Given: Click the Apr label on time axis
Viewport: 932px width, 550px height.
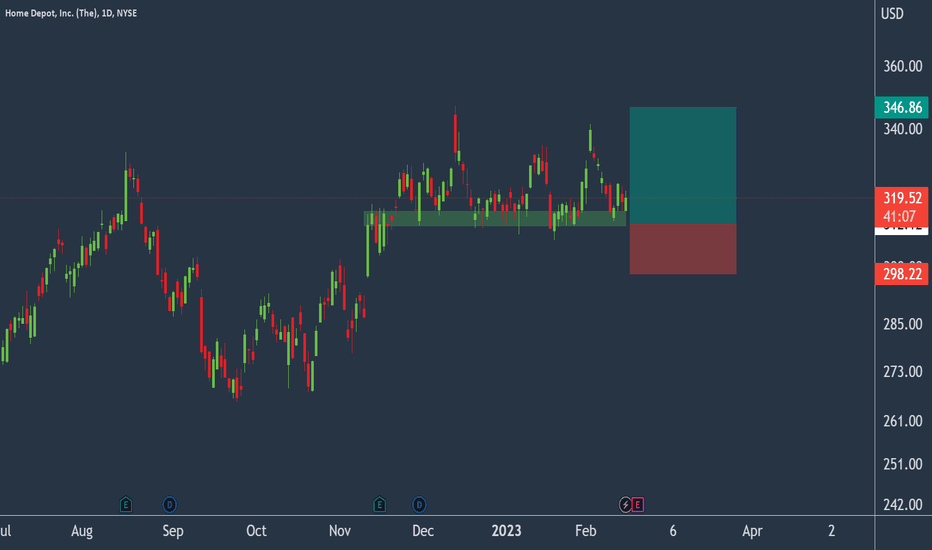Looking at the screenshot, I should (x=752, y=531).
